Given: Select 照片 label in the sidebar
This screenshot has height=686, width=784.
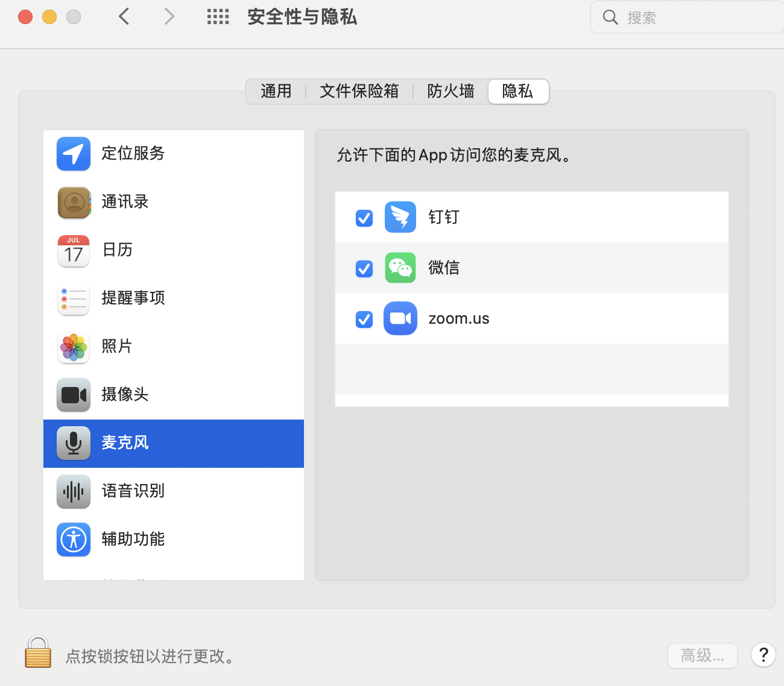Looking at the screenshot, I should coord(117,346).
